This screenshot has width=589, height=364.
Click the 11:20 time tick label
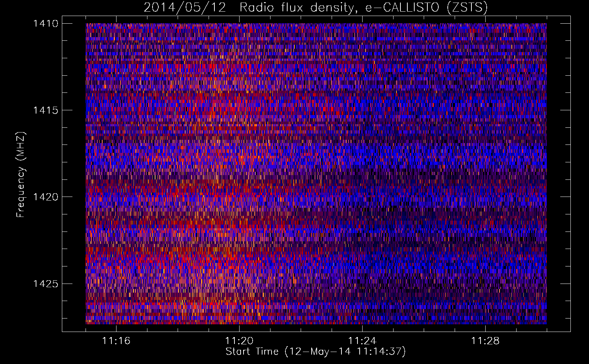tap(239, 341)
